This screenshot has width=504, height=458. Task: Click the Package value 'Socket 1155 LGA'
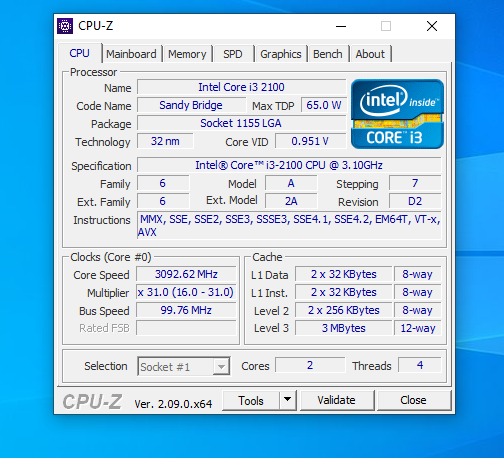click(x=241, y=123)
